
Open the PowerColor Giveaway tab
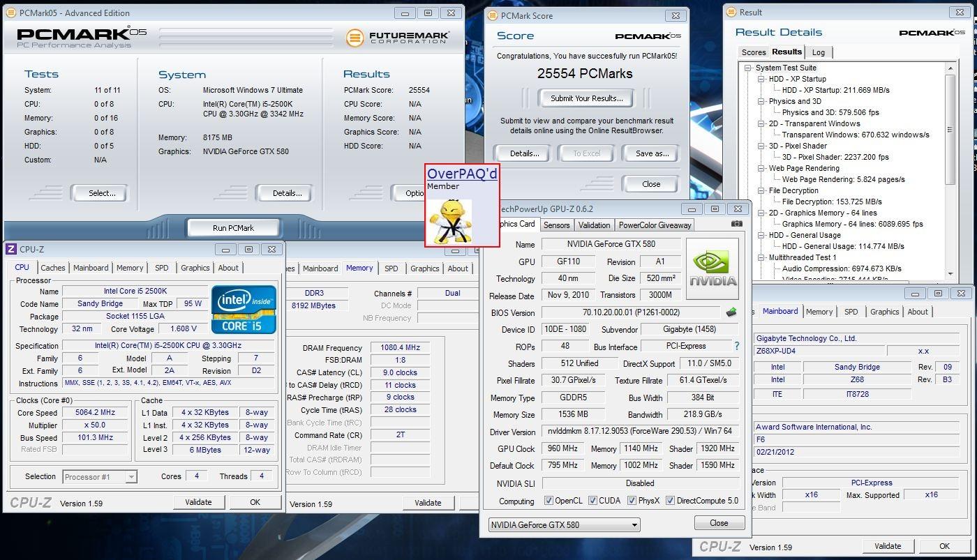655,225
